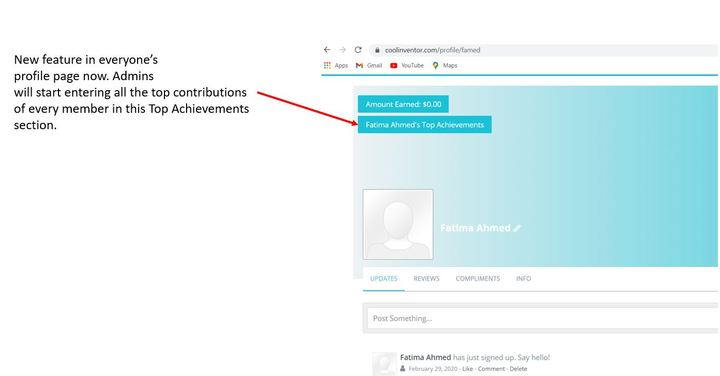Click the Comment link under signup post
Screen dimensions: 720x376
coord(491,369)
